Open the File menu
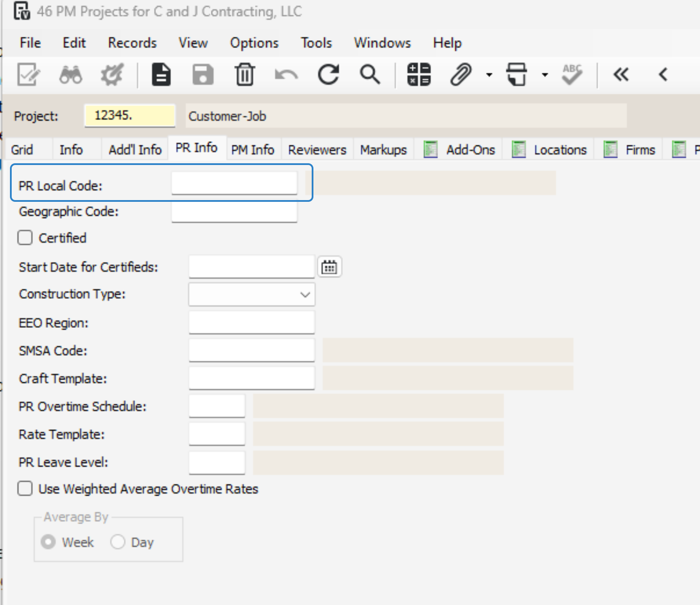Screen dimensions: 700x605 tap(30, 43)
